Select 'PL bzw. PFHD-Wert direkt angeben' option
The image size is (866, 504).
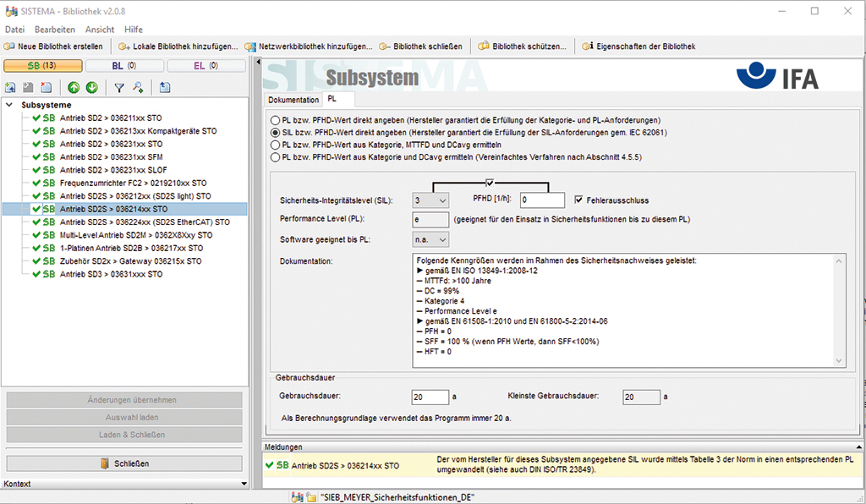[275, 120]
